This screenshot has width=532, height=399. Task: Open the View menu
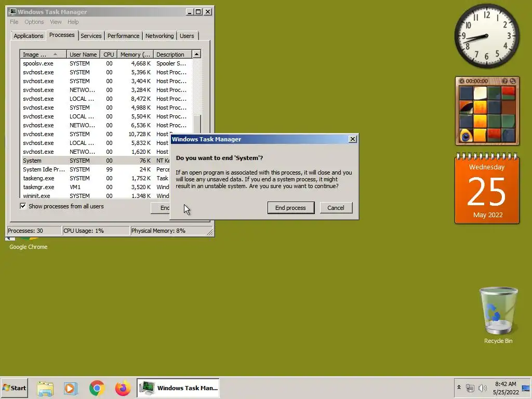pos(56,22)
